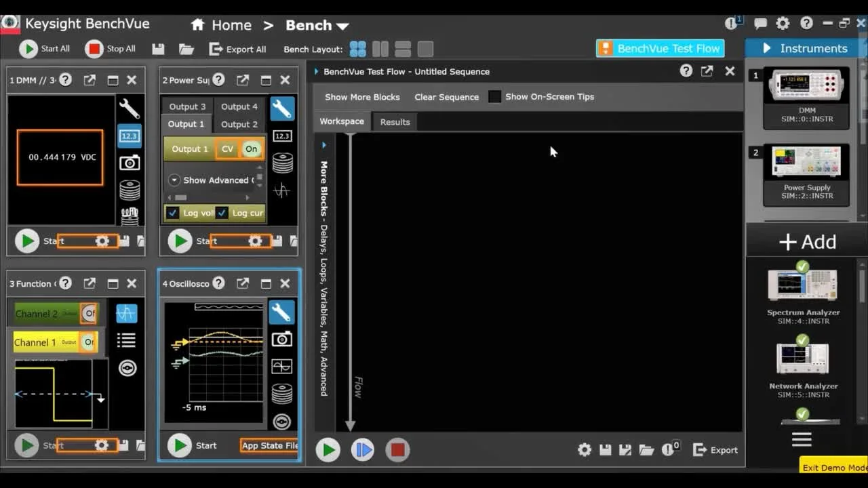Run the Test Flow sequence

click(x=328, y=449)
